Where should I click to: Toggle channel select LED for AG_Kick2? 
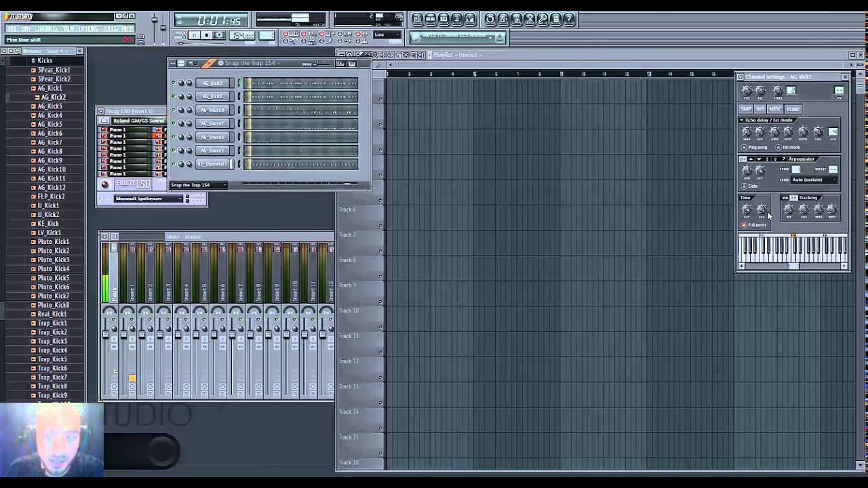tap(239, 83)
